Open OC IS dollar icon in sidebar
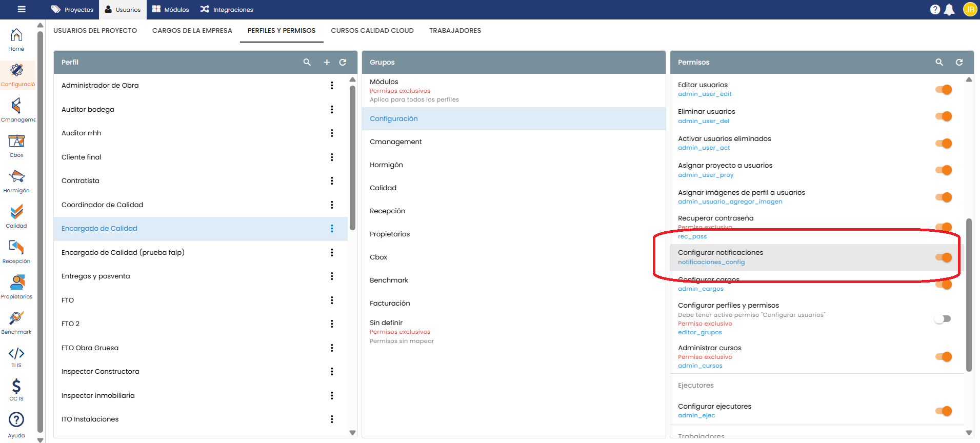This screenshot has height=443, width=980. 16,390
